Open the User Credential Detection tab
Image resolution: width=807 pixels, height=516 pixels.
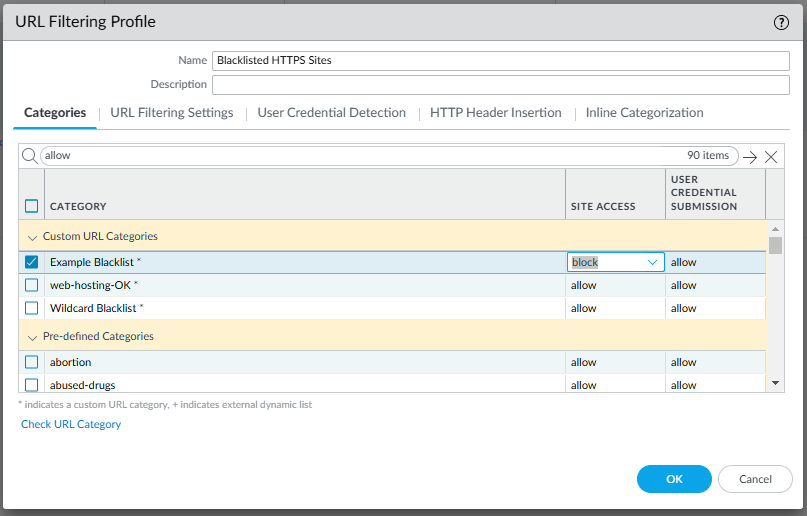pyautogui.click(x=332, y=113)
